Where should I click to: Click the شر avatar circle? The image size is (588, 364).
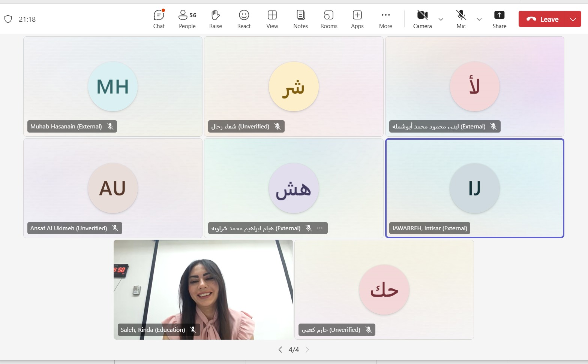294,87
